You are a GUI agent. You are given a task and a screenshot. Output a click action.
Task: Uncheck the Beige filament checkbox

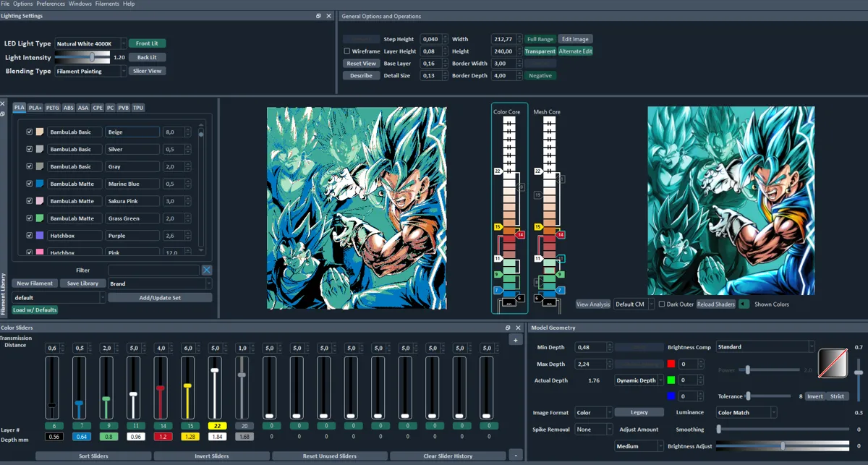[x=30, y=132]
